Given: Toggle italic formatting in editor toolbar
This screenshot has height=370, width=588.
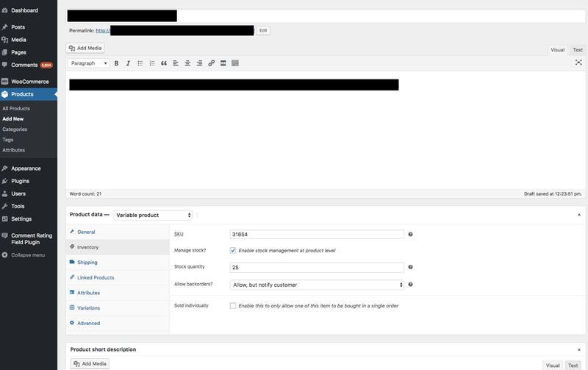Looking at the screenshot, I should [x=128, y=63].
